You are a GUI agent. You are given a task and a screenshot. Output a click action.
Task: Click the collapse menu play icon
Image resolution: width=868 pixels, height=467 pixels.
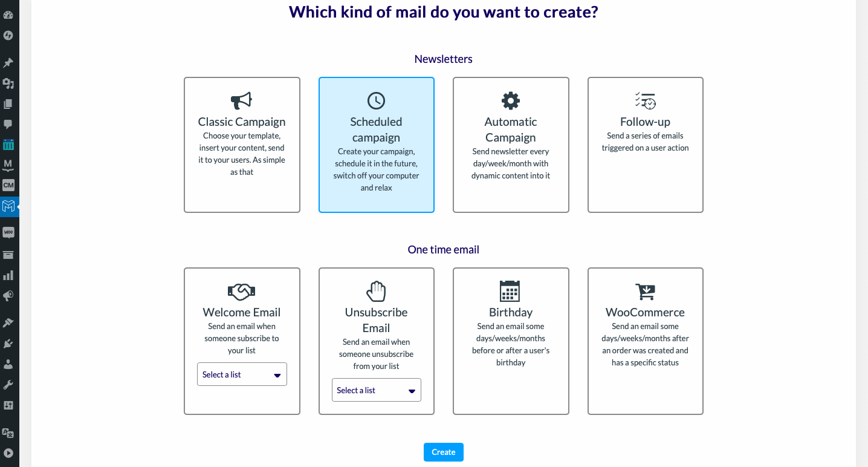click(8, 453)
